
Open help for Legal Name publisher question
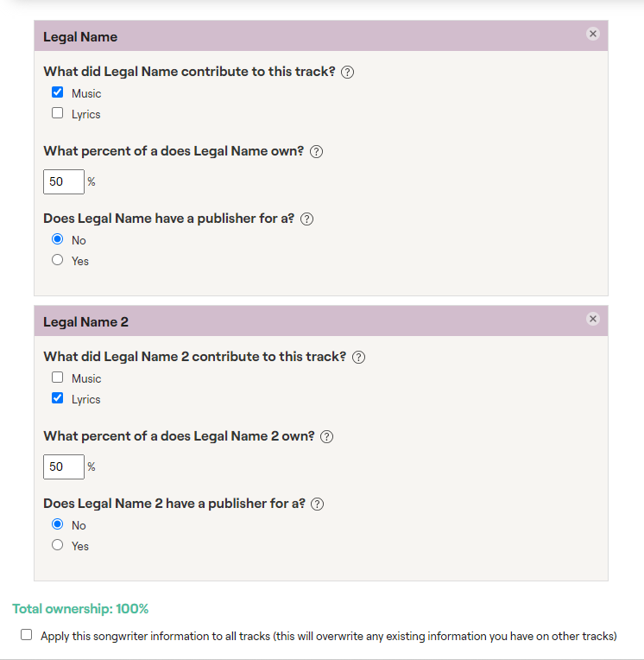[306, 219]
